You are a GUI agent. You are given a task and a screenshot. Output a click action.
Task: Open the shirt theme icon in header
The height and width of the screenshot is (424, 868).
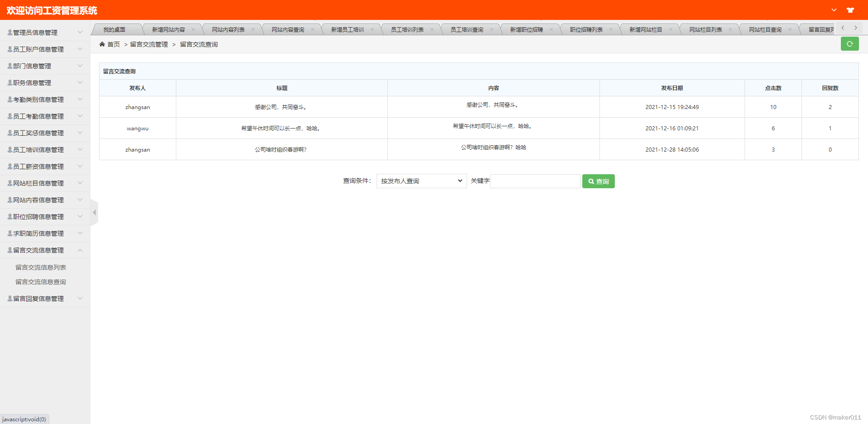tap(850, 10)
